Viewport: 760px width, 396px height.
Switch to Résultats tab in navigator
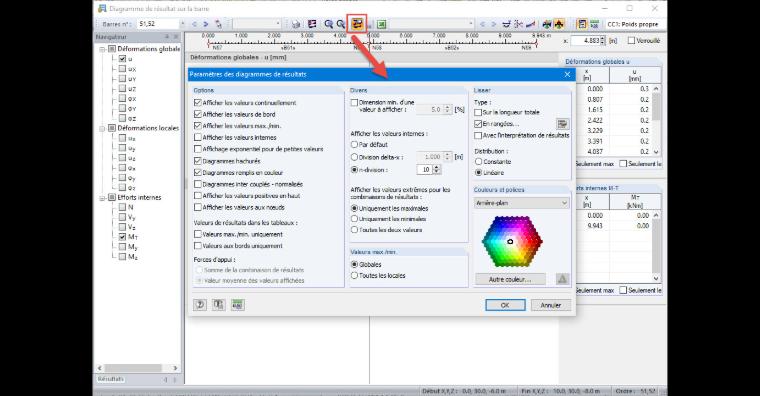(111, 379)
